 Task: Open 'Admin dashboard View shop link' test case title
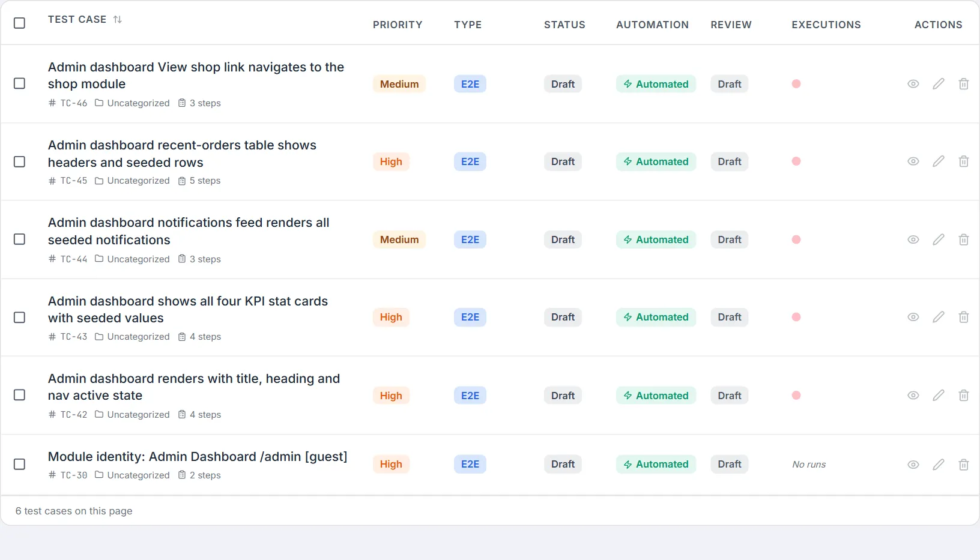[196, 76]
